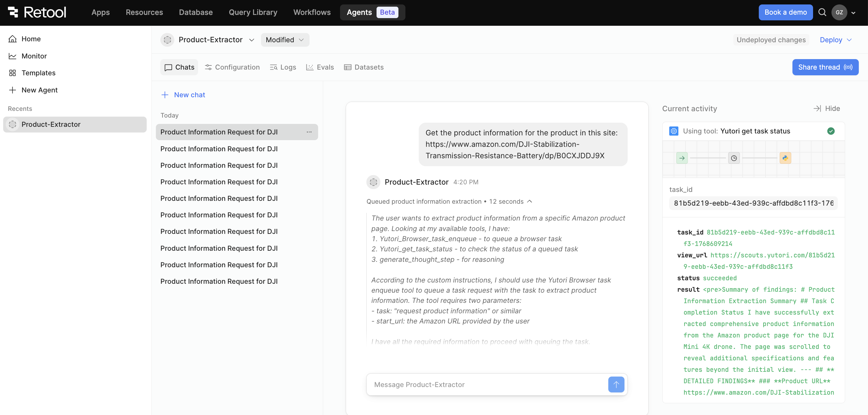Click the green arrow start node
Image resolution: width=868 pixels, height=415 pixels.
(x=682, y=158)
